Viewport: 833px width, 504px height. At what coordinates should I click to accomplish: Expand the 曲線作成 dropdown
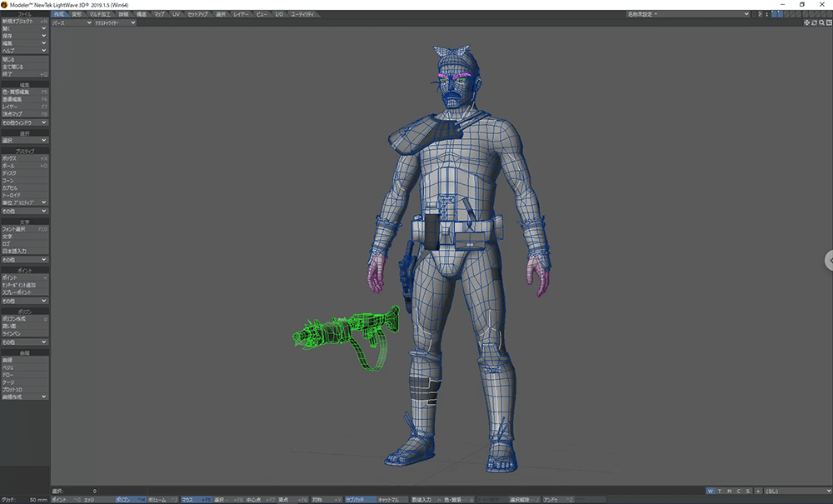click(24, 397)
